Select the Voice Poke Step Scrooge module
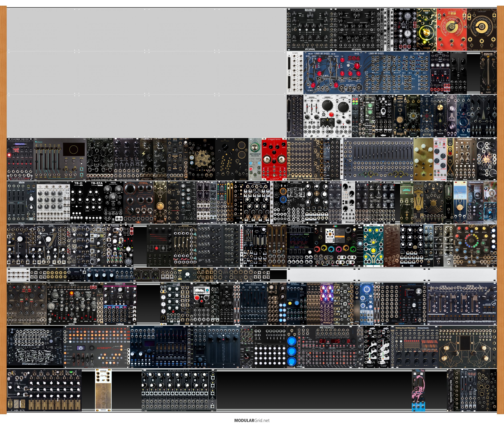The height and width of the screenshot is (424, 504). click(x=462, y=304)
